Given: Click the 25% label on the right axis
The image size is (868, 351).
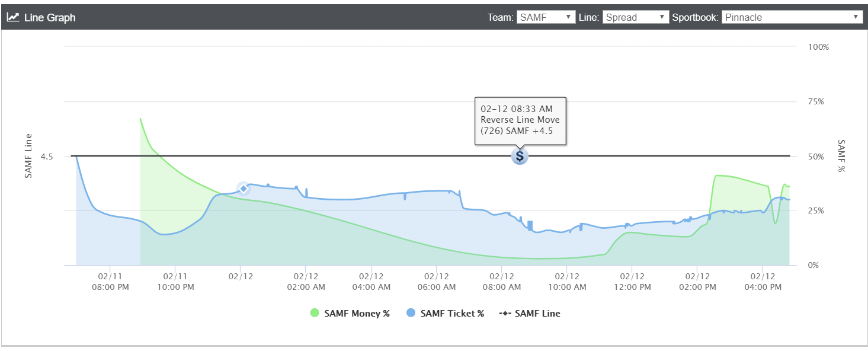Looking at the screenshot, I should pyautogui.click(x=816, y=211).
